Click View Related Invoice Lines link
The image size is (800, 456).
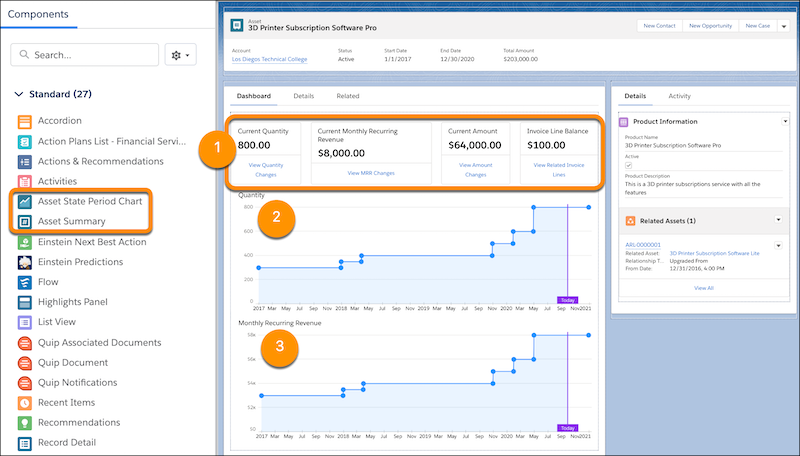(559, 170)
